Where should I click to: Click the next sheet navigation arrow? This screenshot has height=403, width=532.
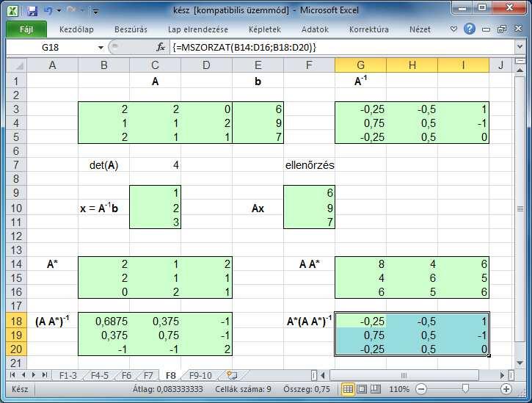pos(34,375)
